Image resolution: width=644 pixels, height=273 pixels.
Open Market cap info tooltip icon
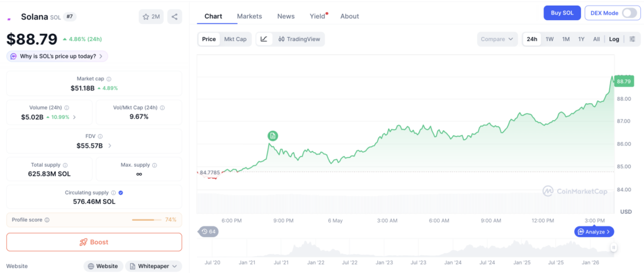[x=109, y=79]
